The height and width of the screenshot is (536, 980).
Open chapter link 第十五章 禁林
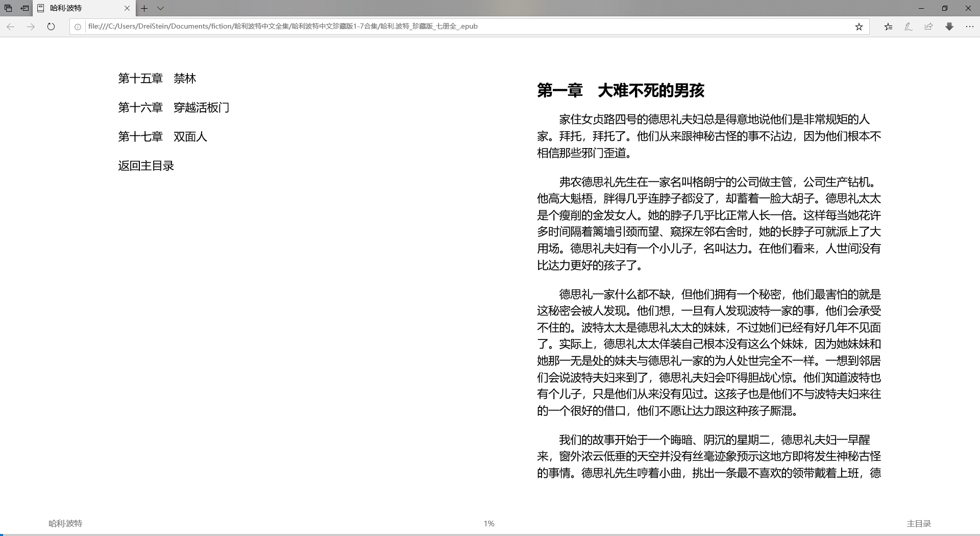point(157,79)
